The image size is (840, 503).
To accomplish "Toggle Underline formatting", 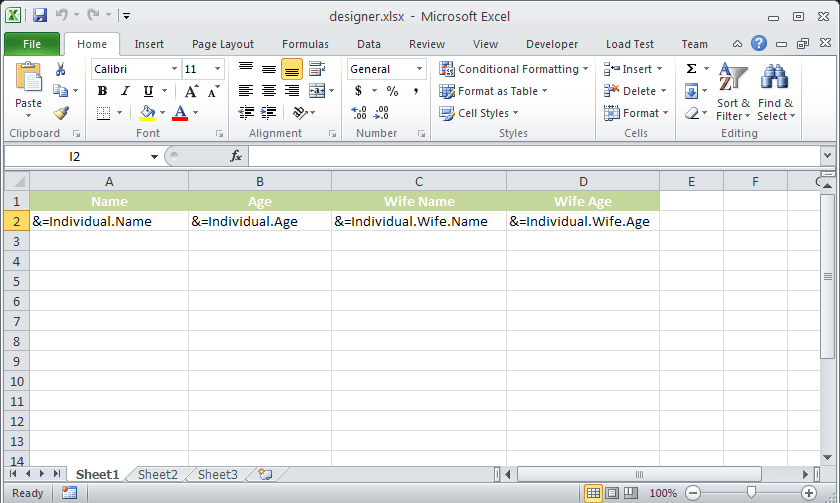I will click(148, 91).
